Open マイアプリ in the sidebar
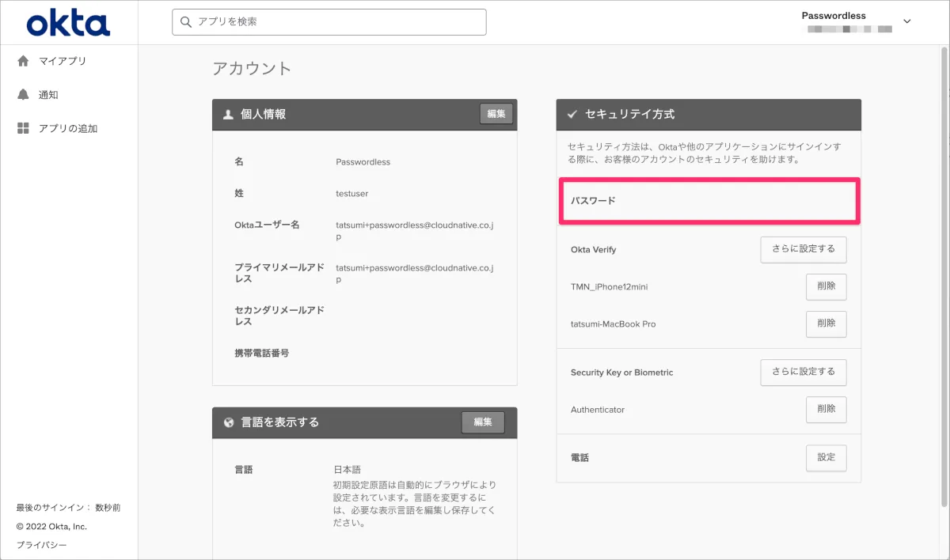The height and width of the screenshot is (560, 950). pos(63,61)
